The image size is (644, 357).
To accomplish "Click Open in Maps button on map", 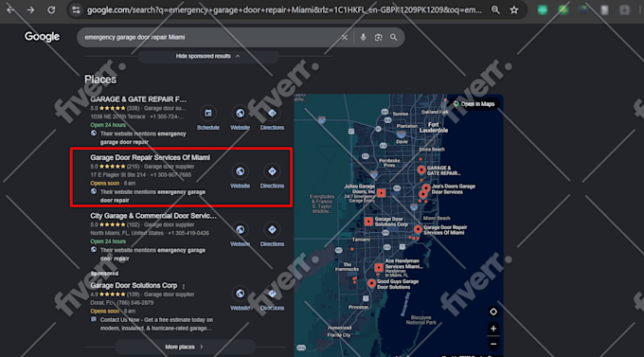I will pos(474,104).
